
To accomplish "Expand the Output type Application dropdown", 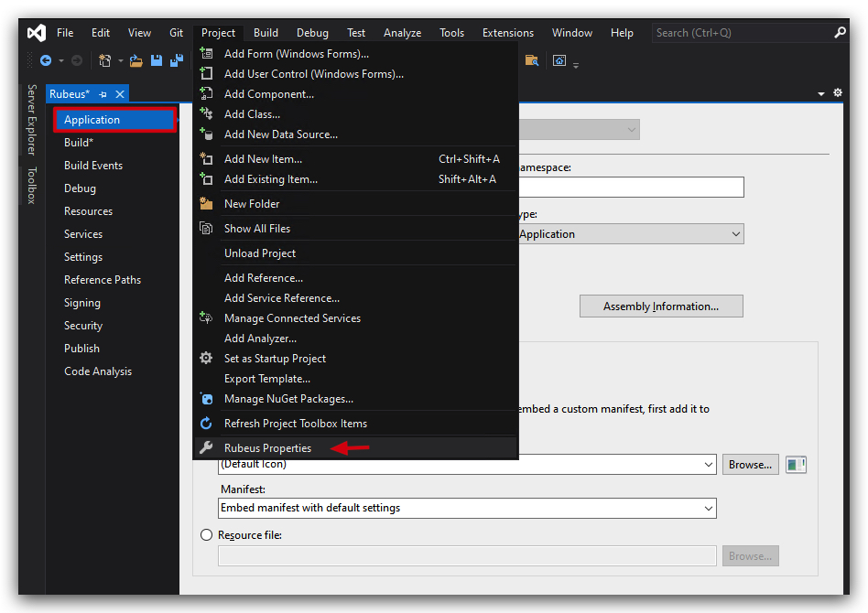I will point(736,234).
